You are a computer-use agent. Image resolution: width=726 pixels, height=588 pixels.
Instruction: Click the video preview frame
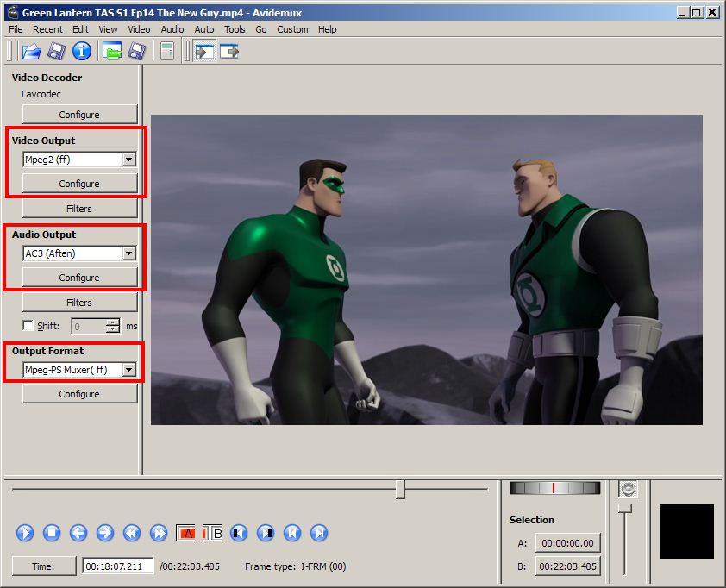[427, 270]
